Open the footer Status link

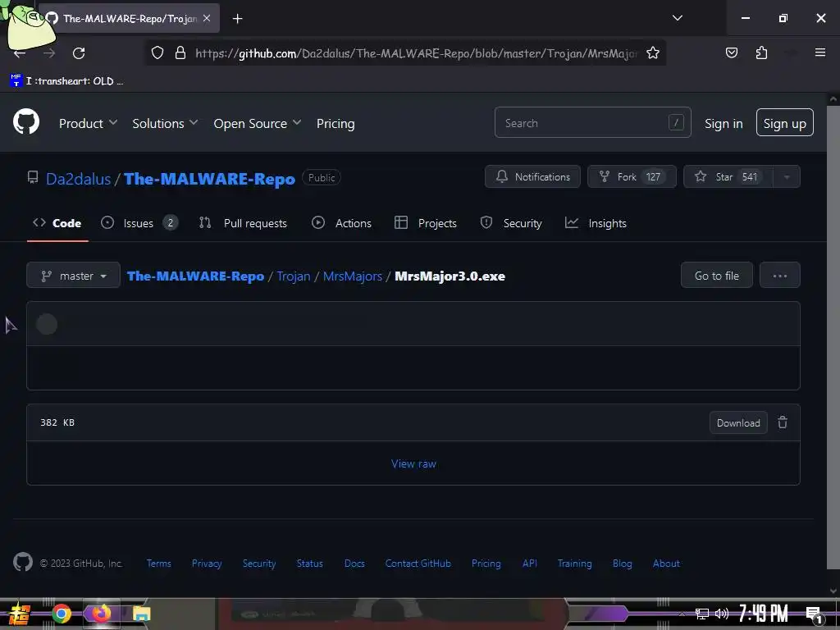[309, 563]
